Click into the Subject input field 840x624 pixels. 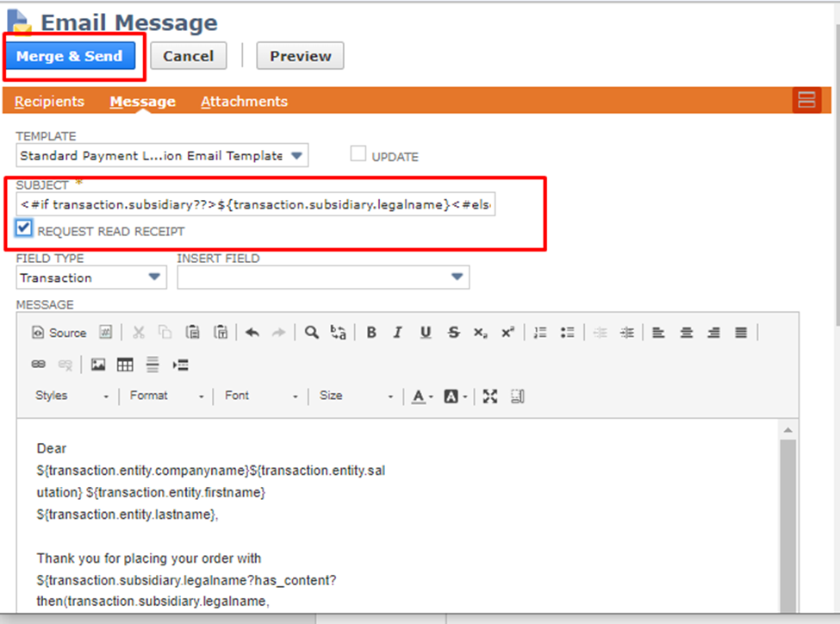(256, 204)
